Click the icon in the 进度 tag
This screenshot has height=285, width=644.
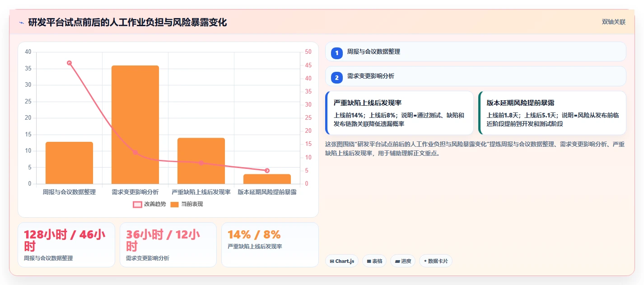[x=397, y=261]
